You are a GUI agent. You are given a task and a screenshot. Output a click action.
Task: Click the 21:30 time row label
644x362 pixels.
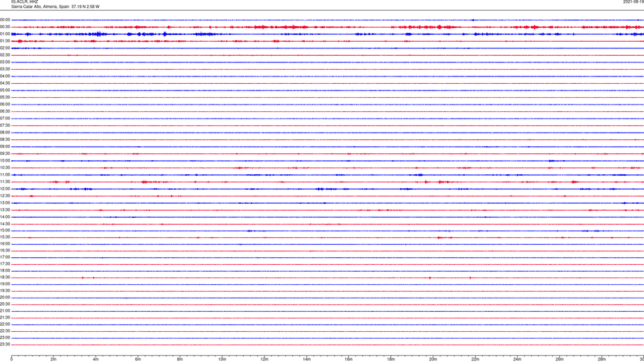click(5, 318)
